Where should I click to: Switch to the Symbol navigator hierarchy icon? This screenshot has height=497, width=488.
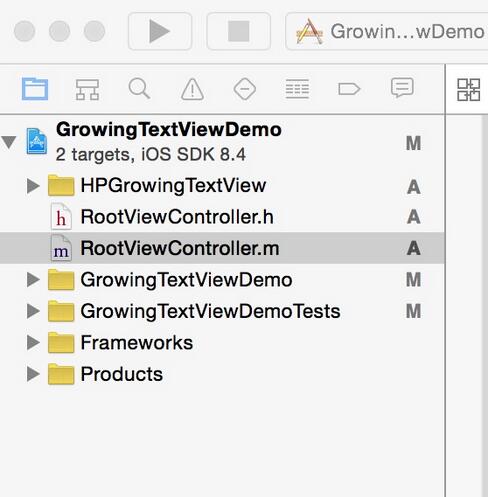coord(87,89)
